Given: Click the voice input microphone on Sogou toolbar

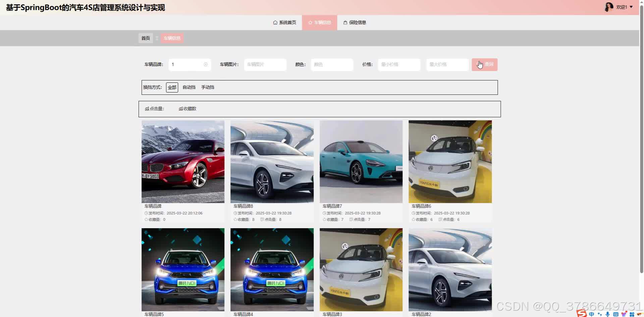Looking at the screenshot, I should pyautogui.click(x=607, y=314).
